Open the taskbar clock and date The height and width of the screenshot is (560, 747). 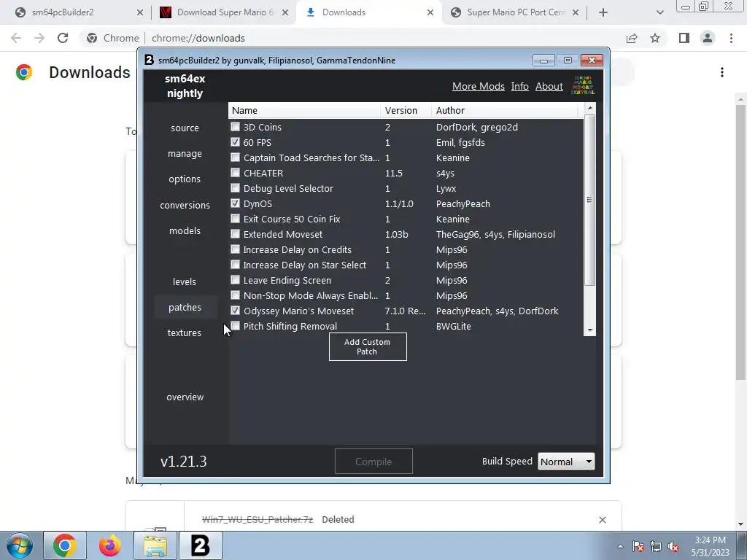pos(710,546)
